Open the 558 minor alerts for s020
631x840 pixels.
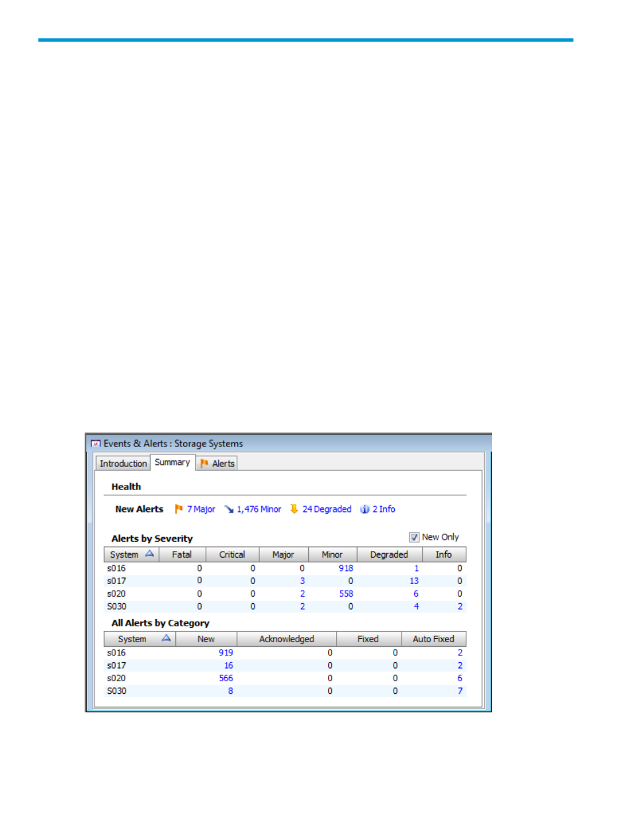(346, 594)
